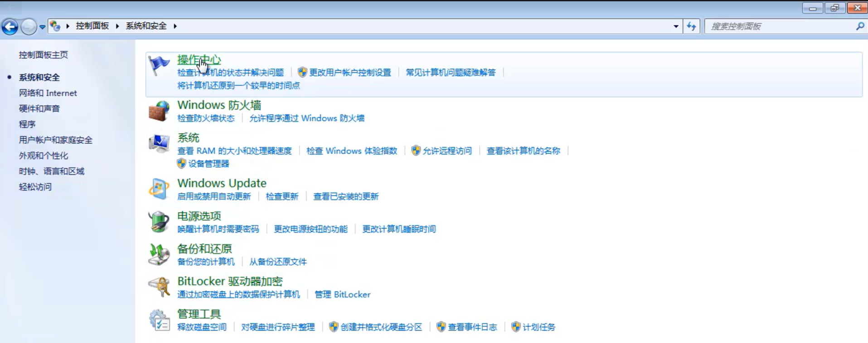Open 常见计算机问题疑难解答 link
The image size is (868, 343).
coord(451,73)
